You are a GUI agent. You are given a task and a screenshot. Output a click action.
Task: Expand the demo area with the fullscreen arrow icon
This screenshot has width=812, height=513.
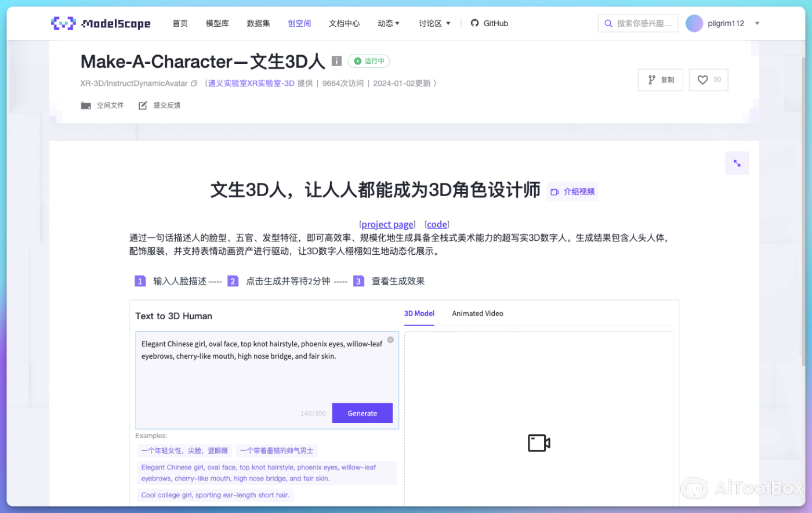[737, 163]
